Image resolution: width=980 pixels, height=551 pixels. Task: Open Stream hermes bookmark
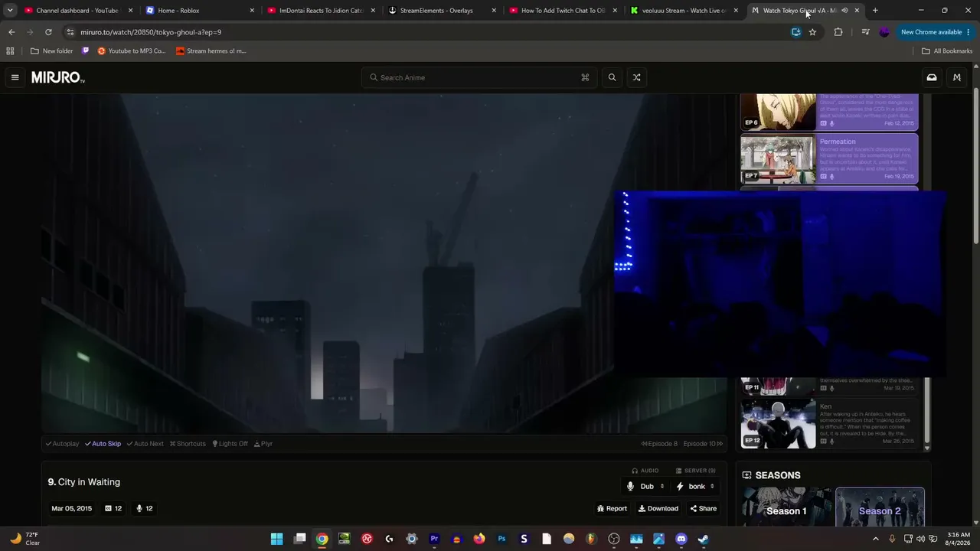211,51
